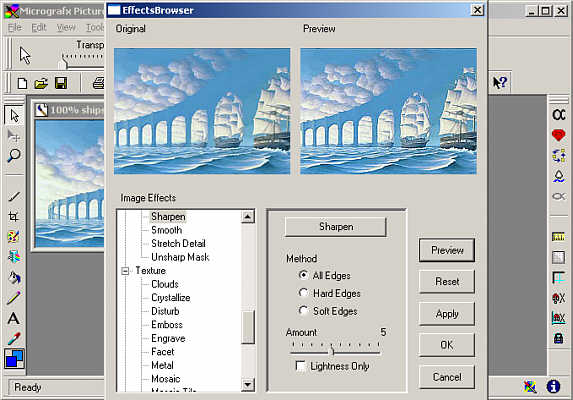
Task: Select Disturb texture effect
Action: (x=165, y=311)
